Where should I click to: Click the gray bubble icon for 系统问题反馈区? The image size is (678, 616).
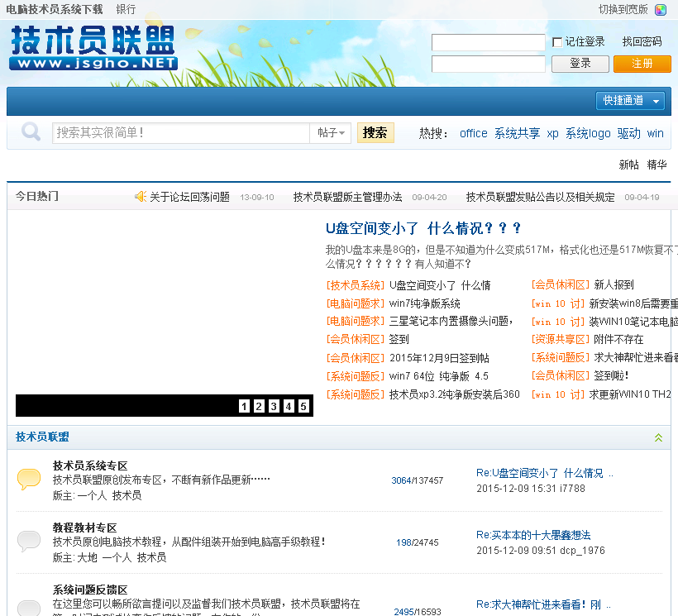29,607
